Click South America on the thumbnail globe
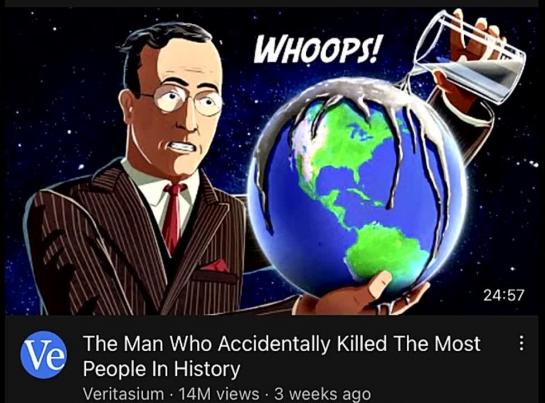545x403 pixels. click(x=388, y=252)
